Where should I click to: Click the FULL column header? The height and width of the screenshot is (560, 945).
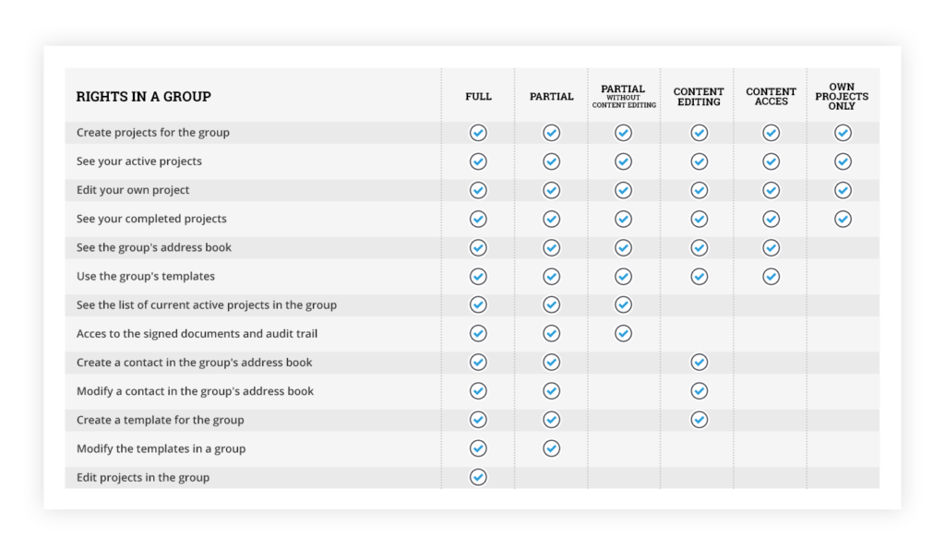pos(478,97)
